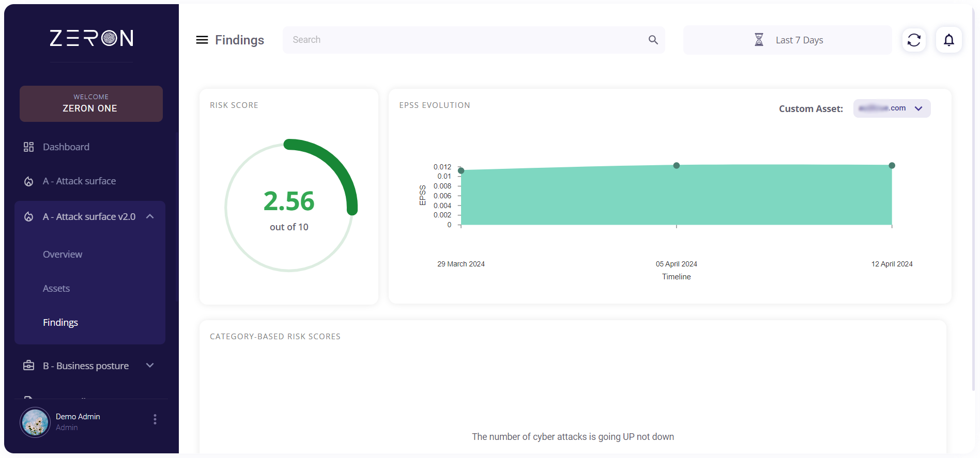Screen dimensions: 980x458
Task: Click the 29 March 2024 axis label
Action: (461, 264)
